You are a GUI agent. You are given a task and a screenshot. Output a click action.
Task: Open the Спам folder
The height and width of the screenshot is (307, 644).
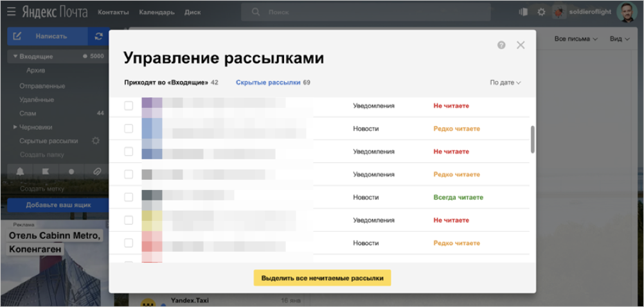28,113
